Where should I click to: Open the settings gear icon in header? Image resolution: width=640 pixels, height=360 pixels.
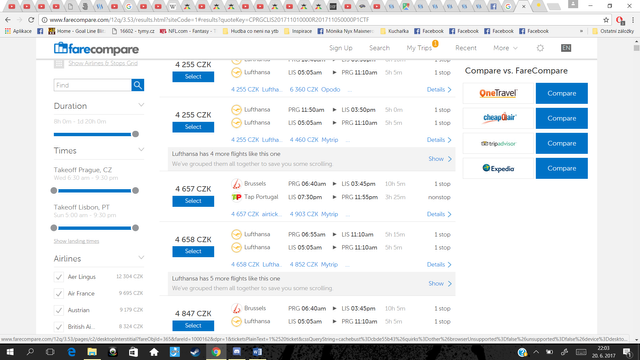pos(540,48)
